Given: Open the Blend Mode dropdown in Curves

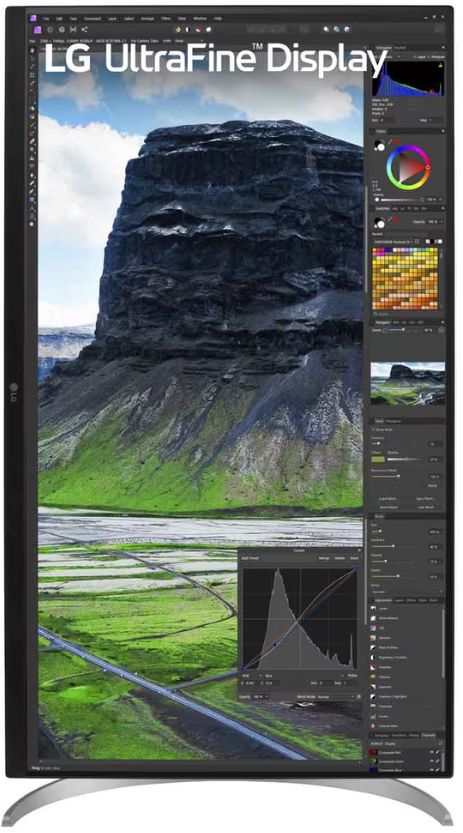Looking at the screenshot, I should (336, 696).
